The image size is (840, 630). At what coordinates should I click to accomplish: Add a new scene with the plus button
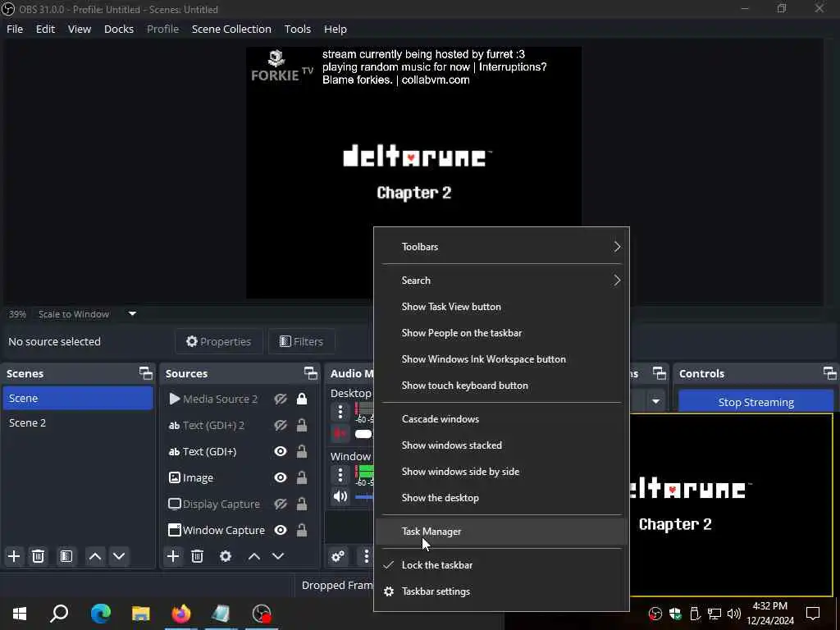[14, 556]
